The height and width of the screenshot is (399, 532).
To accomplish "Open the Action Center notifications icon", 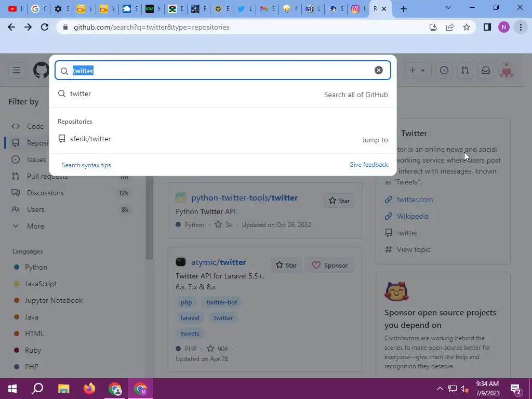I will [x=516, y=389].
